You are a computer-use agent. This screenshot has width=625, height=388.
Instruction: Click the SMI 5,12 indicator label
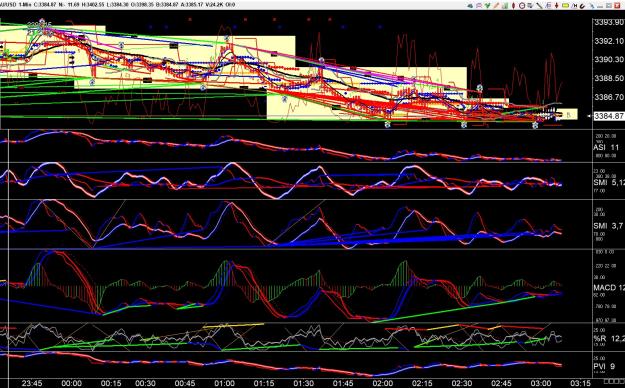(609, 182)
